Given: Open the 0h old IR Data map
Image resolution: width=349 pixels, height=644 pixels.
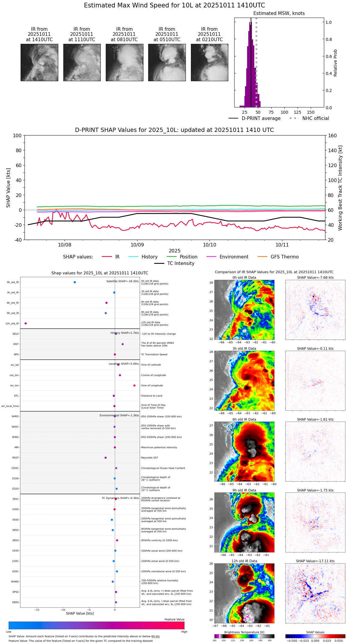Looking at the screenshot, I should 244,309.
